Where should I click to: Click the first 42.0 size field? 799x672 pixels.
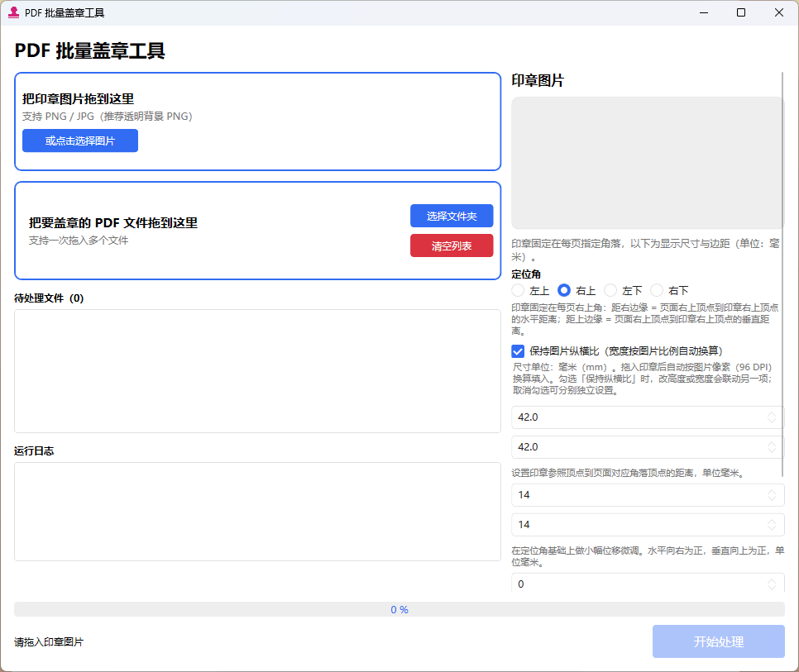[647, 417]
